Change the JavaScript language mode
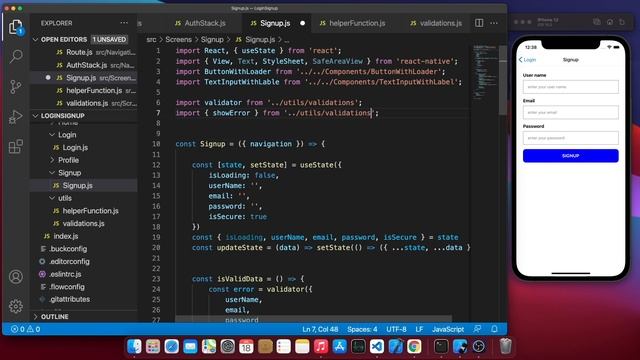The width and height of the screenshot is (640, 360). 448,329
